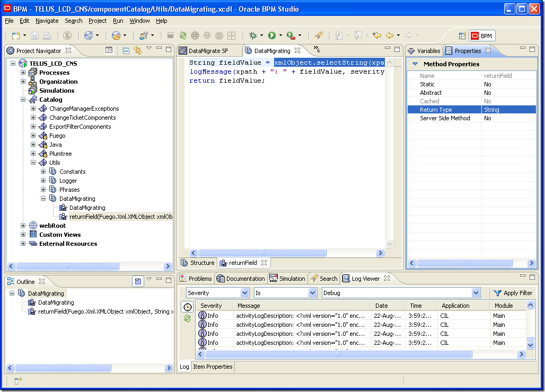Screen dimensions: 545x392
Task: Select ChangeTicketComponents in Catalog
Action: pos(82,118)
